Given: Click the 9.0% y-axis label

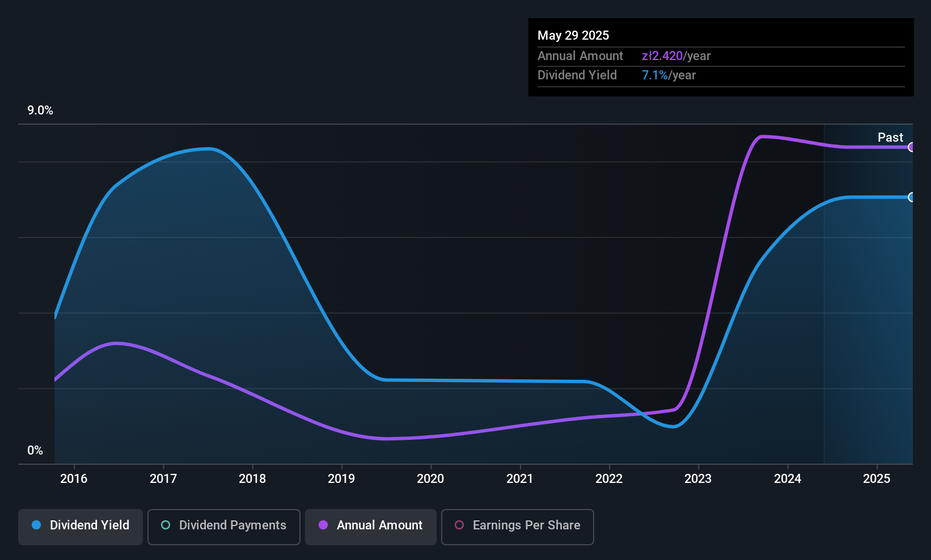Looking at the screenshot, I should point(40,111).
